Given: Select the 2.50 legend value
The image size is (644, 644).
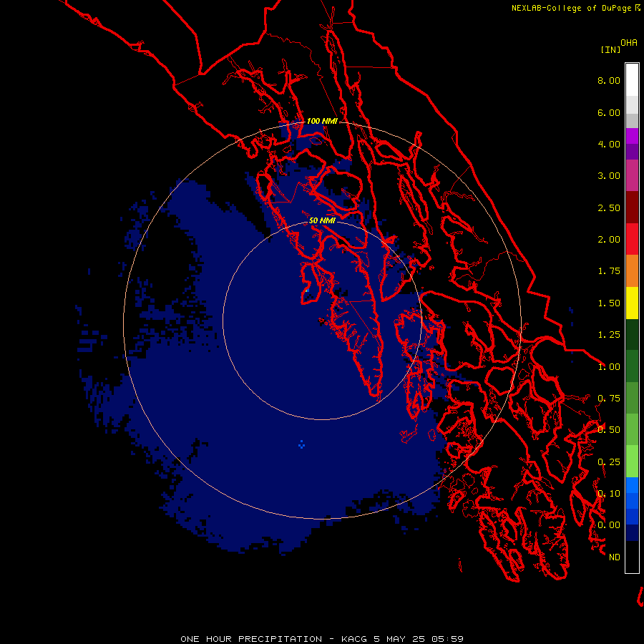Looking at the screenshot, I should [609, 208].
